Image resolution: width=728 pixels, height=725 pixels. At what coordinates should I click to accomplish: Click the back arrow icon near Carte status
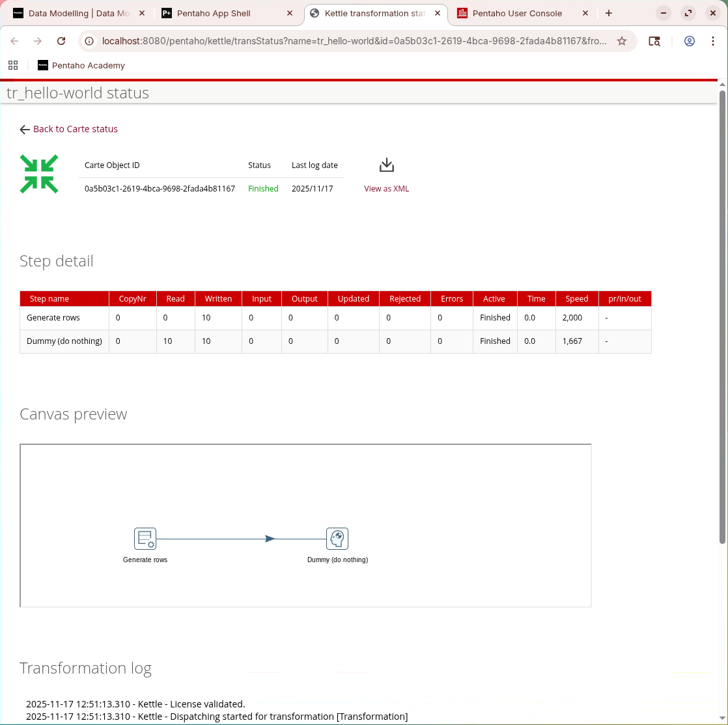[25, 130]
